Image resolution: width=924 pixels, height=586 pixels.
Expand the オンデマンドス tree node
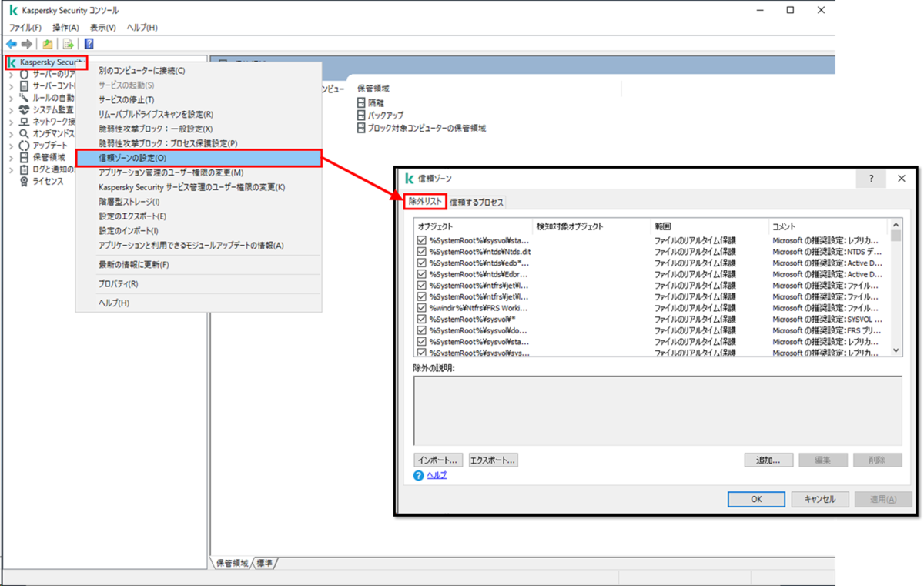click(11, 133)
